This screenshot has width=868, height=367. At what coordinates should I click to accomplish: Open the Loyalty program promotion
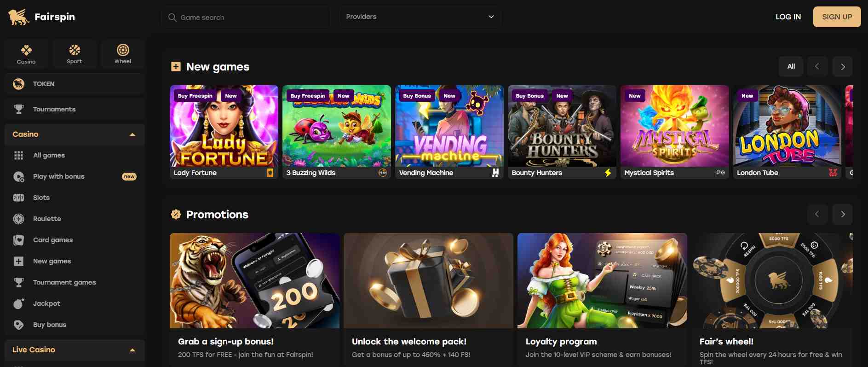[602, 299]
